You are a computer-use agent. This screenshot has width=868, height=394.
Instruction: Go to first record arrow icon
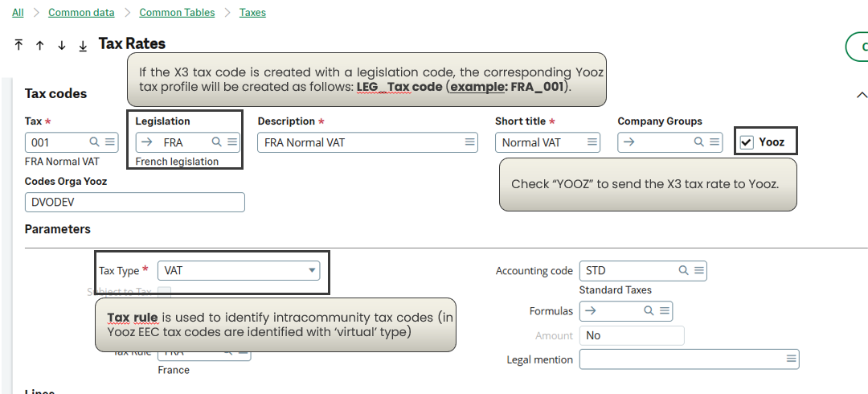(x=18, y=45)
